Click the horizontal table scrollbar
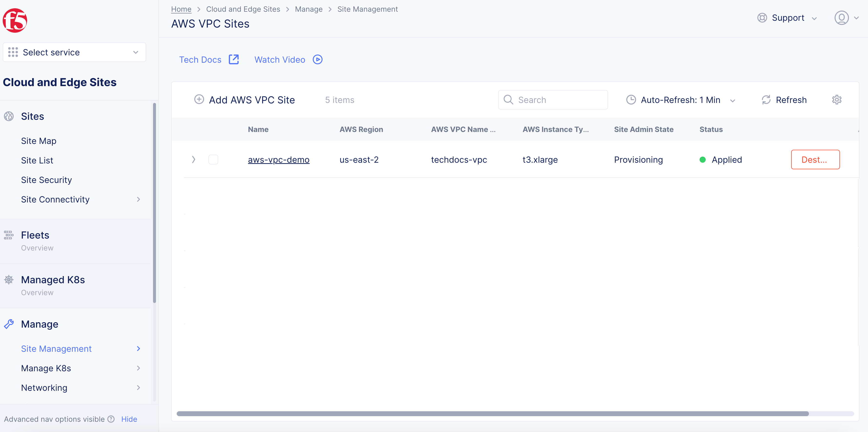 pyautogui.click(x=493, y=413)
